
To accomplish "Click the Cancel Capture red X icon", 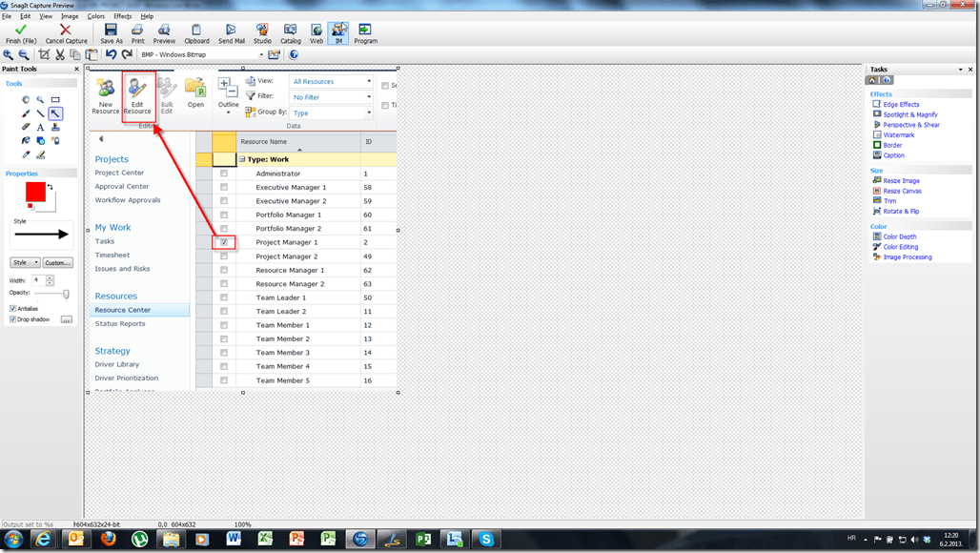I will click(66, 31).
